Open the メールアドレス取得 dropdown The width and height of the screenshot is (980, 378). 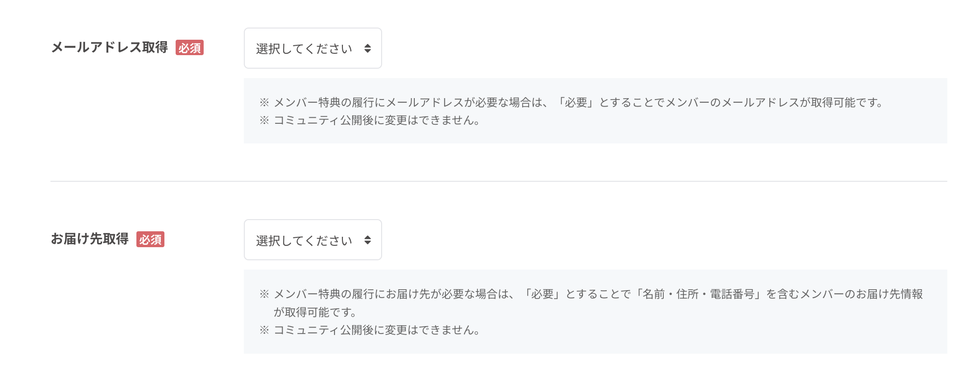tap(312, 48)
